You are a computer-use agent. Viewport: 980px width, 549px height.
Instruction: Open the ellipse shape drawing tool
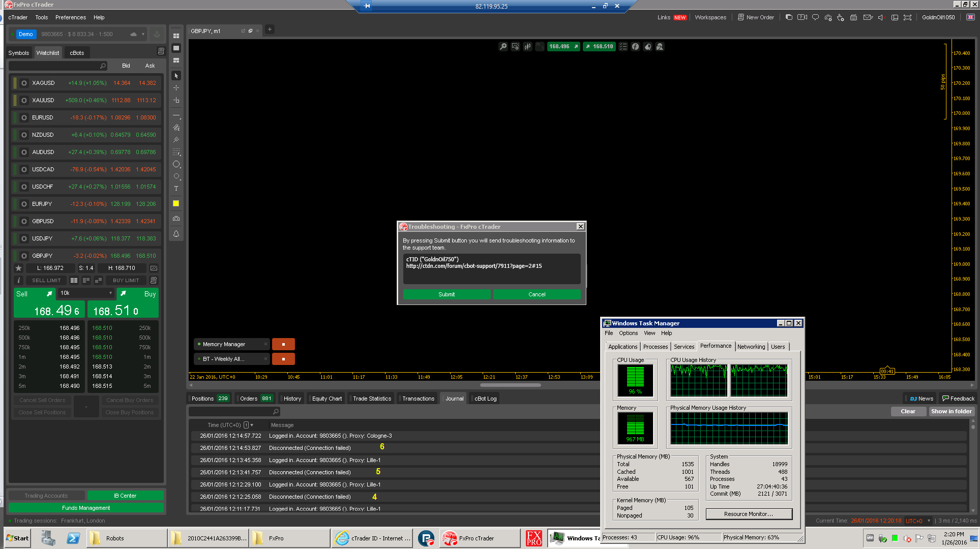pos(176,164)
